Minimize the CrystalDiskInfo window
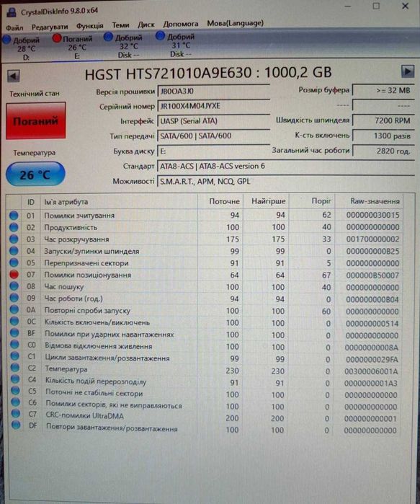420x504 pixels. pos(348,6)
